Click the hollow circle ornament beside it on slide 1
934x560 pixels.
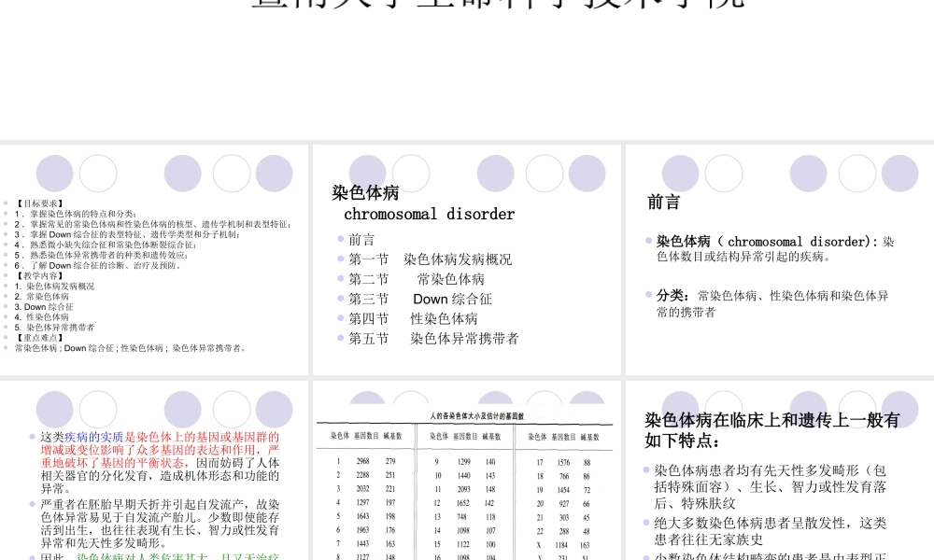coord(97,174)
